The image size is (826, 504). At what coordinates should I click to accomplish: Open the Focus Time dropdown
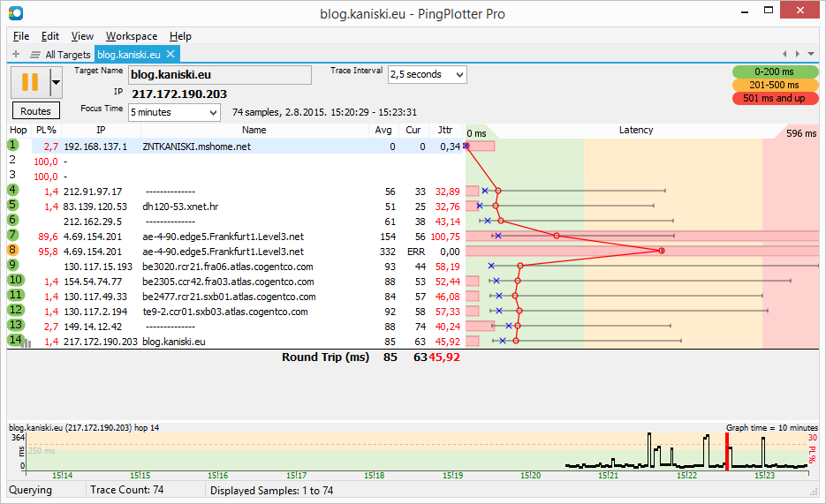point(174,112)
